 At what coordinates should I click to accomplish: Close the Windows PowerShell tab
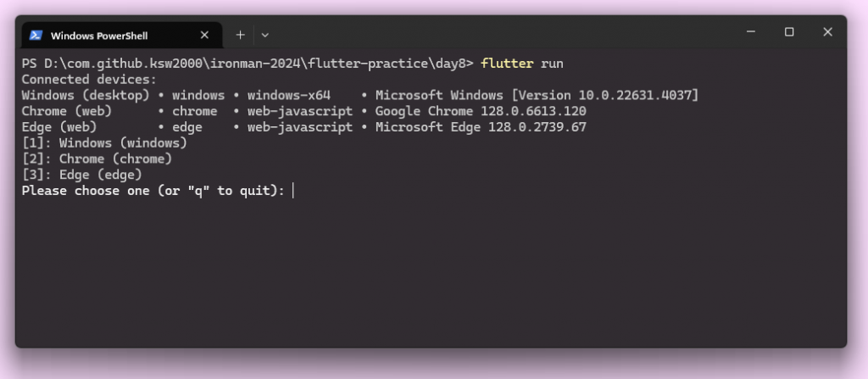[x=204, y=35]
